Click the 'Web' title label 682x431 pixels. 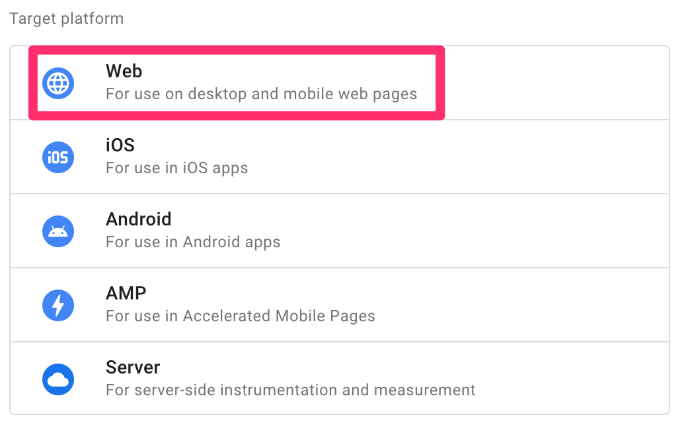(124, 71)
